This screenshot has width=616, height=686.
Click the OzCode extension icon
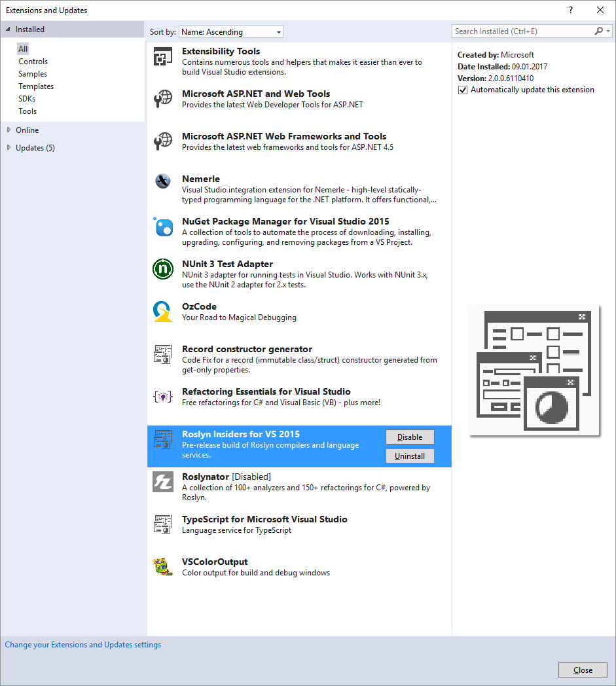162,312
